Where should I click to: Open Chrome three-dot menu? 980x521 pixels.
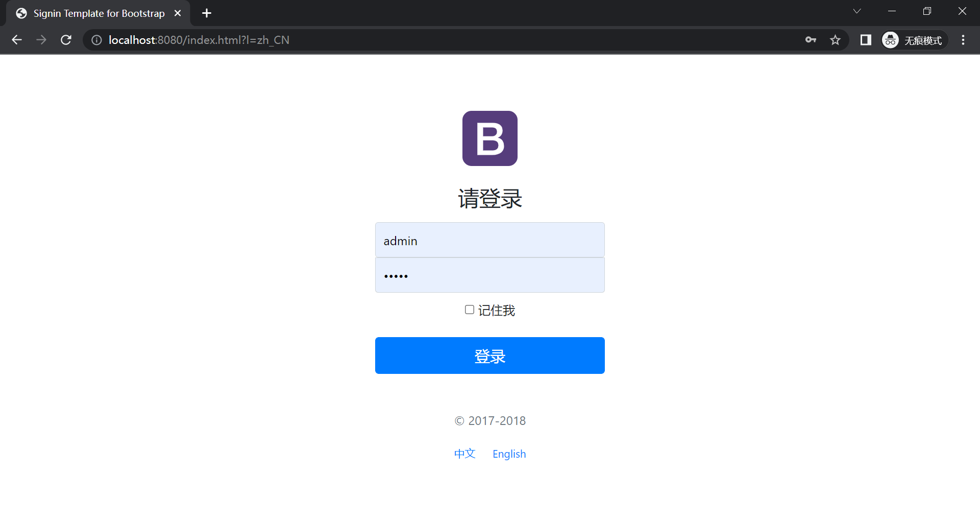963,40
